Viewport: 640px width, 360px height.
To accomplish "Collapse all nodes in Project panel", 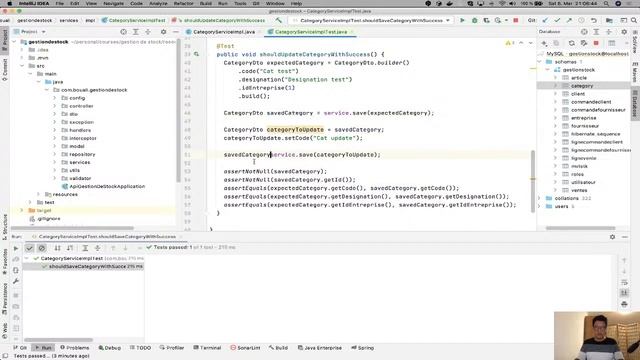I will (x=148, y=31).
